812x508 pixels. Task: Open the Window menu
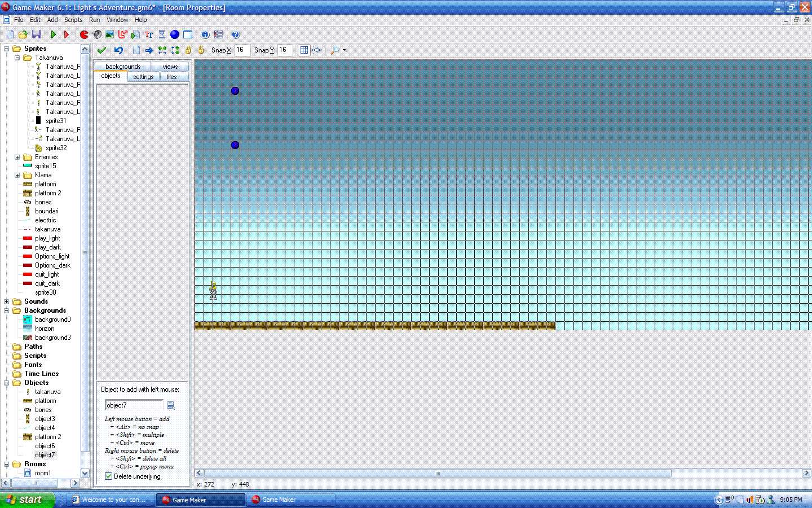click(x=117, y=20)
